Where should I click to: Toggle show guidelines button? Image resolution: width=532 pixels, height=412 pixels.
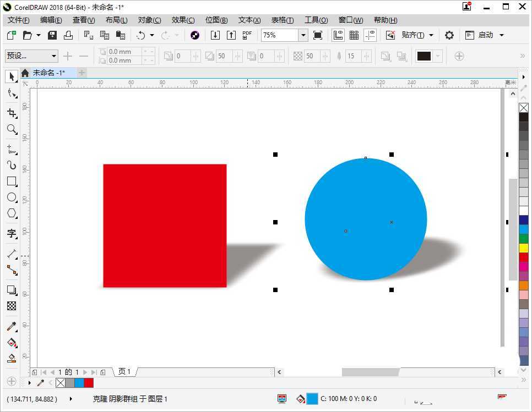[x=370, y=35]
